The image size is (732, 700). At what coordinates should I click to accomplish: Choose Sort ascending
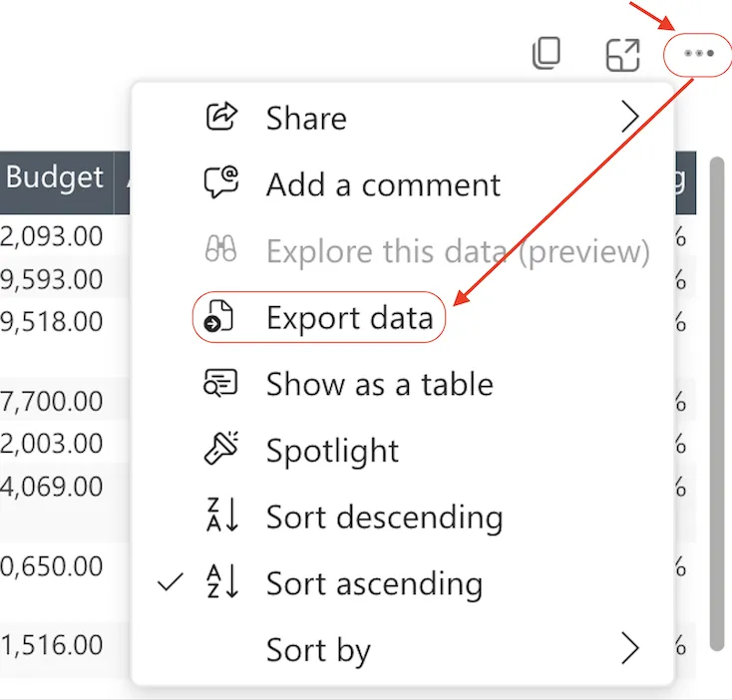click(x=403, y=583)
